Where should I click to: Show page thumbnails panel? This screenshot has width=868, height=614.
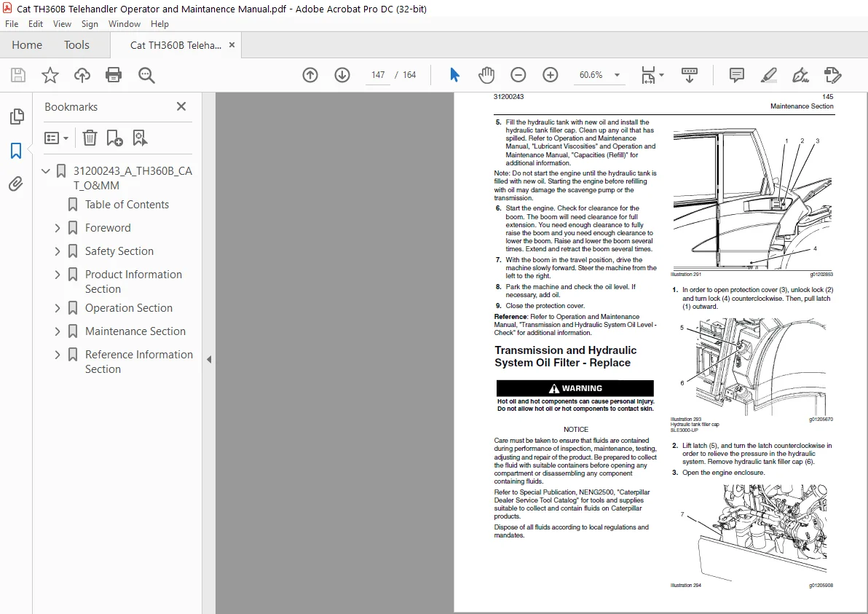[x=17, y=117]
